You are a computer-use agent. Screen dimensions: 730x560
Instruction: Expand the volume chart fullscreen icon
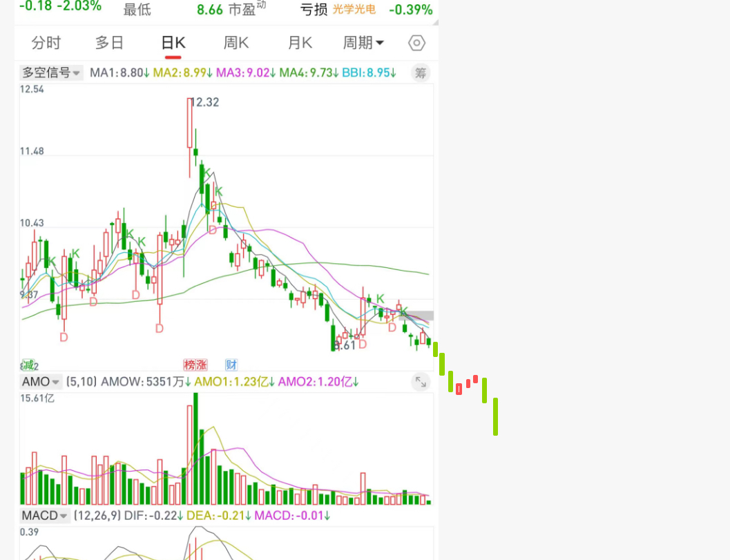pyautogui.click(x=421, y=382)
